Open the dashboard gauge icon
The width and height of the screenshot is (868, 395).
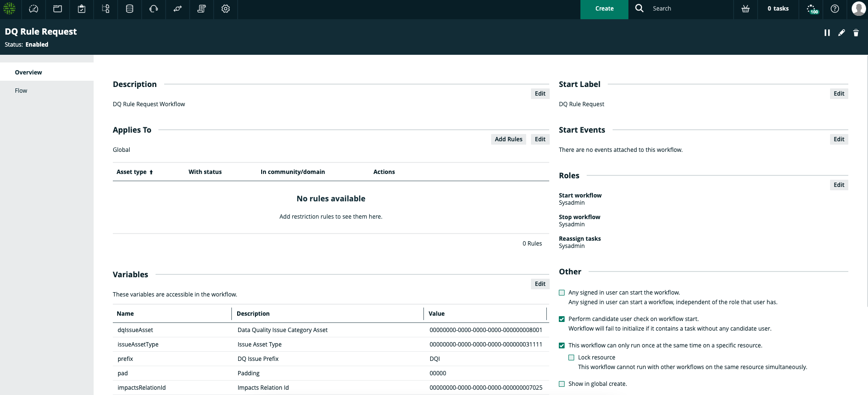pyautogui.click(x=34, y=9)
